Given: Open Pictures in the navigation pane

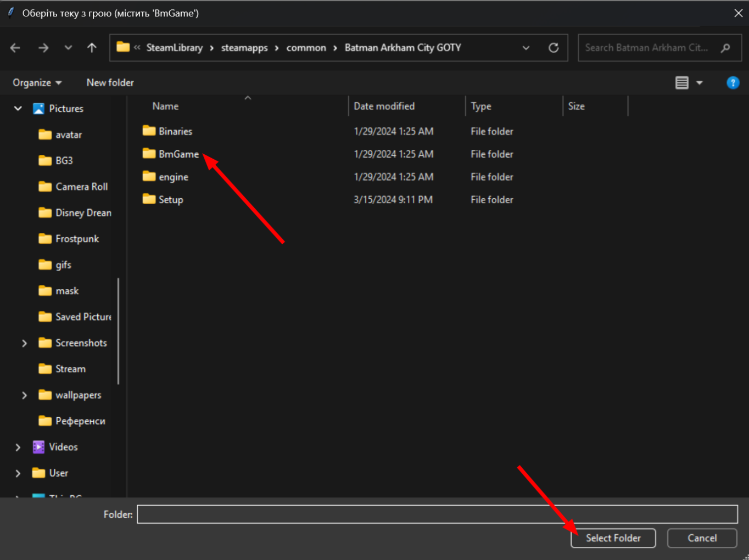Looking at the screenshot, I should click(66, 109).
